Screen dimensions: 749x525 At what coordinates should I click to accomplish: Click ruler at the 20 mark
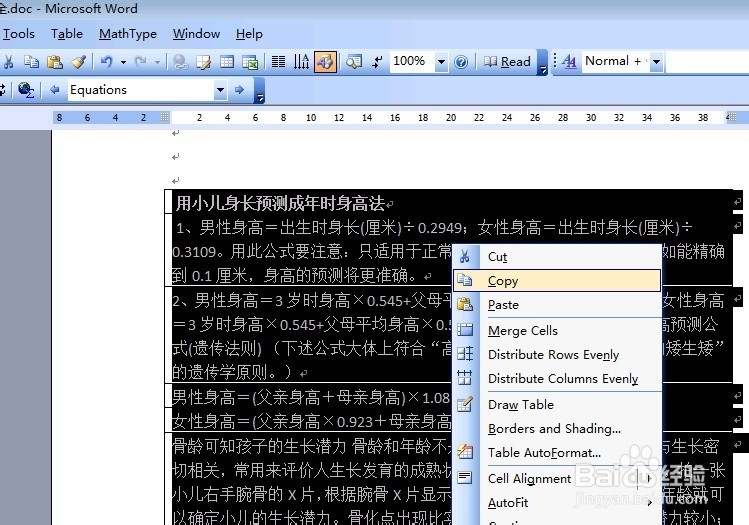point(451,118)
